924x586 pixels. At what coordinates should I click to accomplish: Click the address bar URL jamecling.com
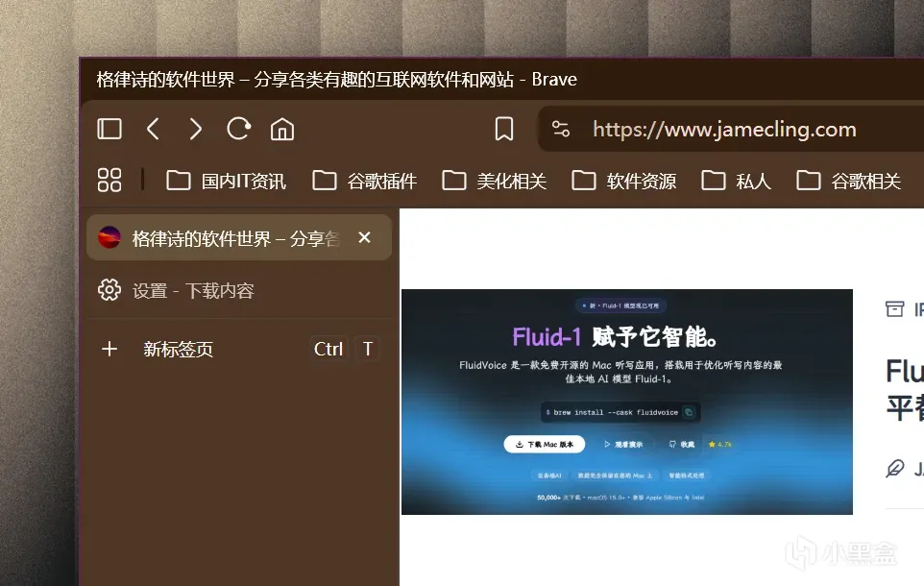pos(724,129)
